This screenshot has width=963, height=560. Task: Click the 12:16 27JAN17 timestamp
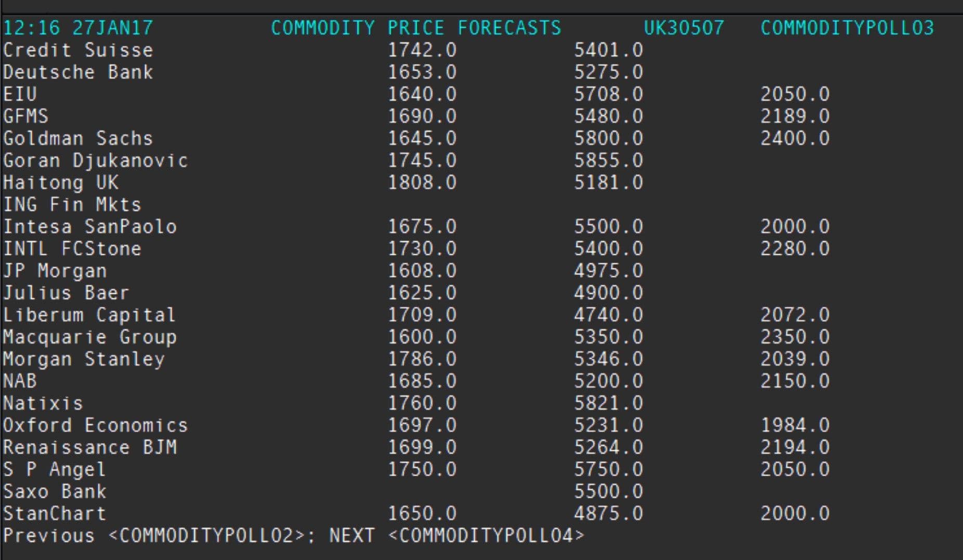(x=78, y=28)
